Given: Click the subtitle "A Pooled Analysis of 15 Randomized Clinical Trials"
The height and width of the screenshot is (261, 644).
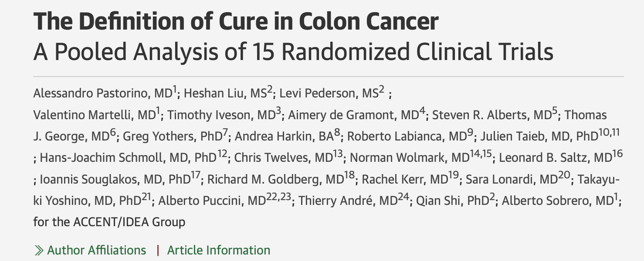Looking at the screenshot, I should (x=293, y=52).
